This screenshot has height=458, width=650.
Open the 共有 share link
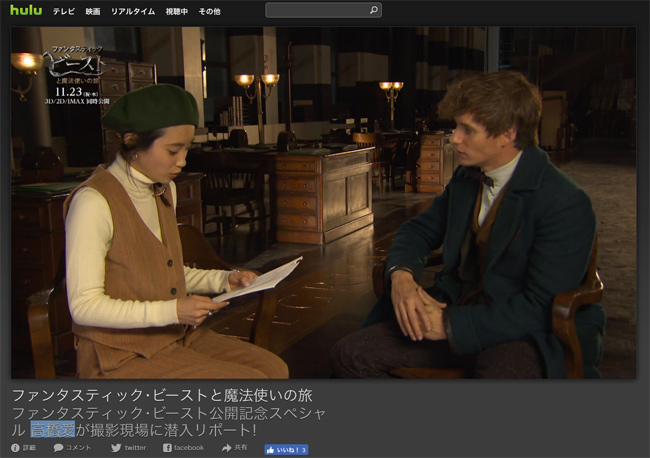241,447
